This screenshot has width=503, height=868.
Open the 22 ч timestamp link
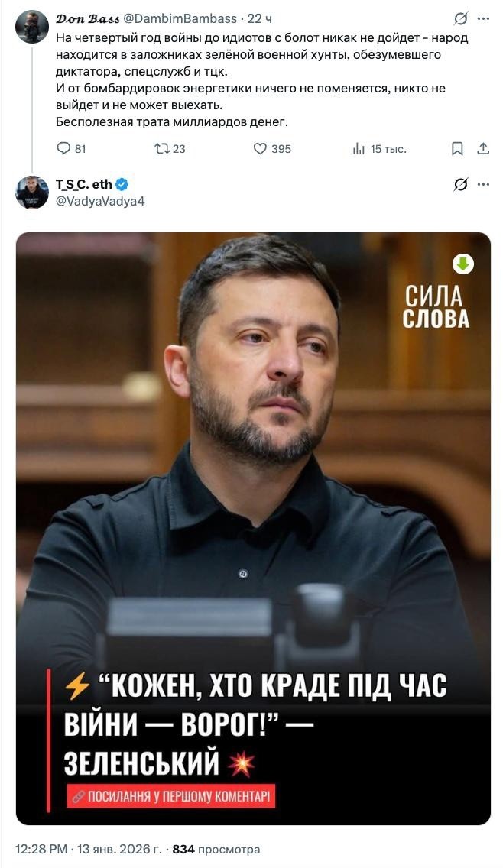point(259,18)
